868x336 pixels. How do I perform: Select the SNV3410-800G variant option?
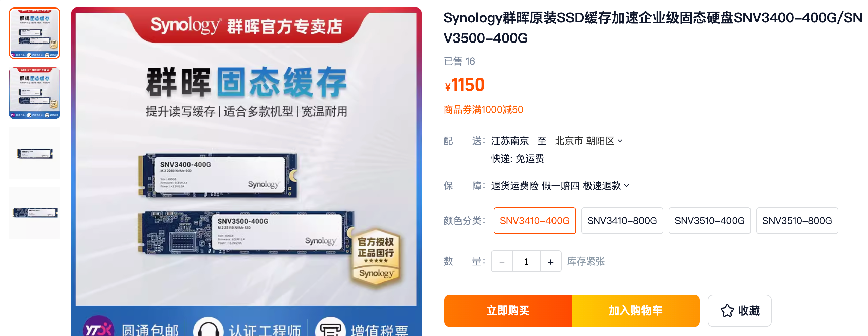click(622, 221)
